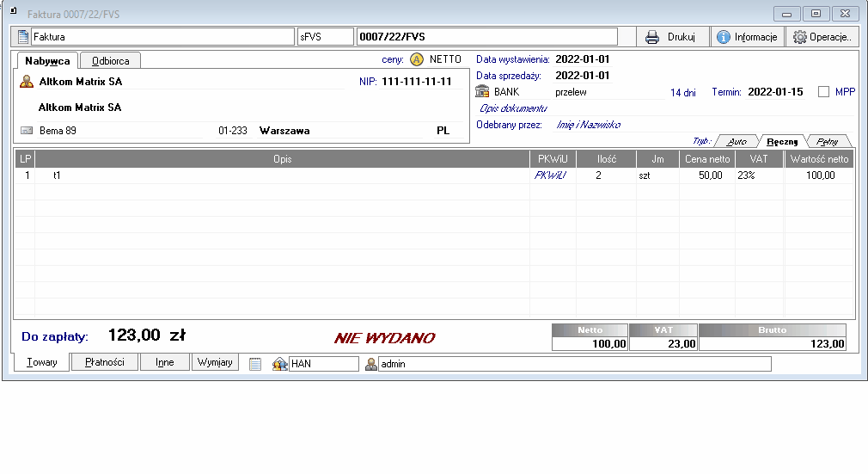Select the Auto mode tab
The width and height of the screenshot is (868, 474).
pyautogui.click(x=737, y=141)
